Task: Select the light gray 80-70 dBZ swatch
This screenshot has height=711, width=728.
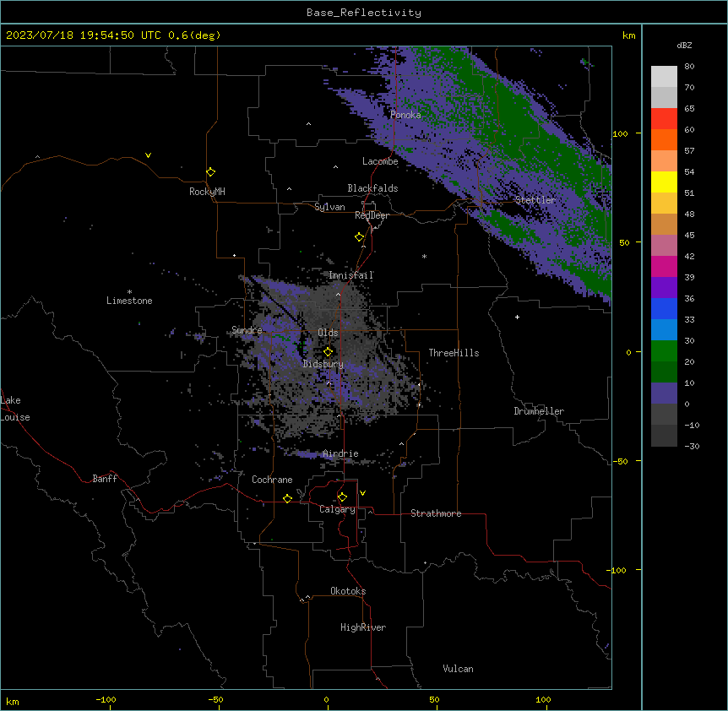Action: tap(664, 77)
